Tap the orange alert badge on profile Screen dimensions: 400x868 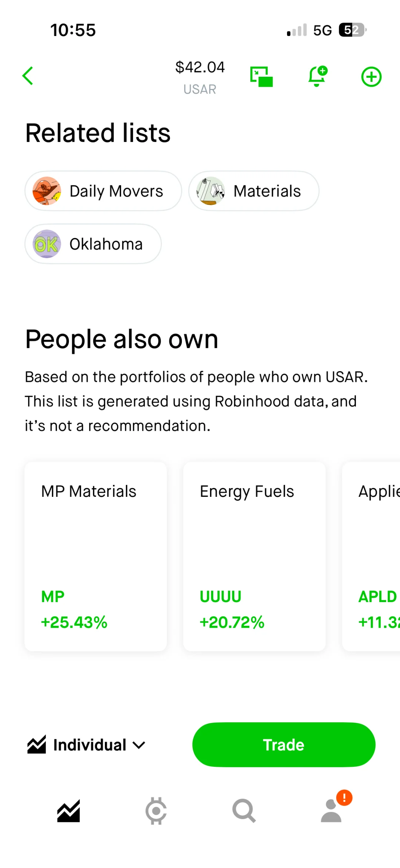point(344,798)
